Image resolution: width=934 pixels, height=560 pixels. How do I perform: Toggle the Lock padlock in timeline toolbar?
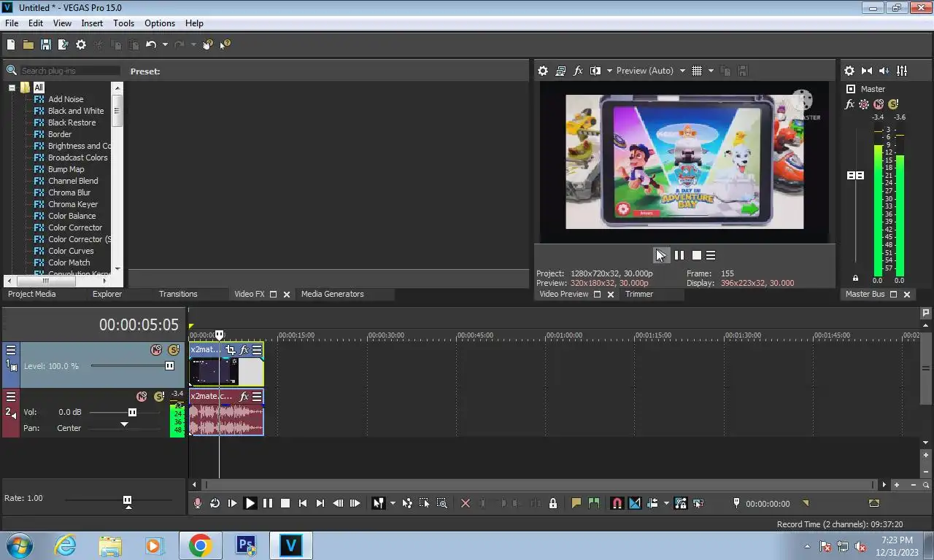553,503
